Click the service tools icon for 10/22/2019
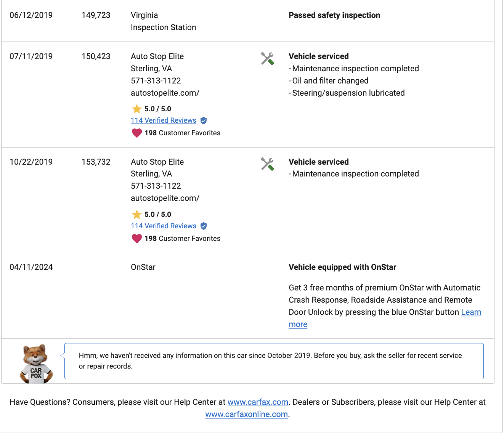This screenshot has height=433, width=504. click(267, 164)
